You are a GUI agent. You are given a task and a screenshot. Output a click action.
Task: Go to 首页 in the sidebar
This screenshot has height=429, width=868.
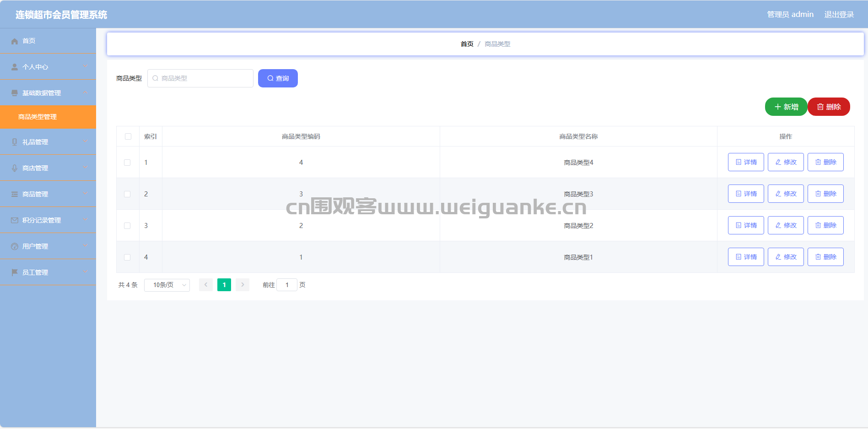coord(48,41)
